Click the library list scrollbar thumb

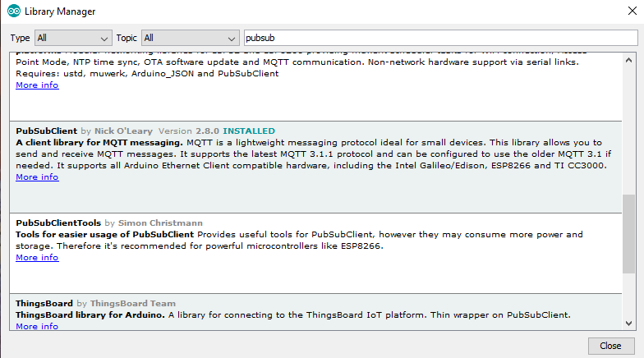point(628,233)
